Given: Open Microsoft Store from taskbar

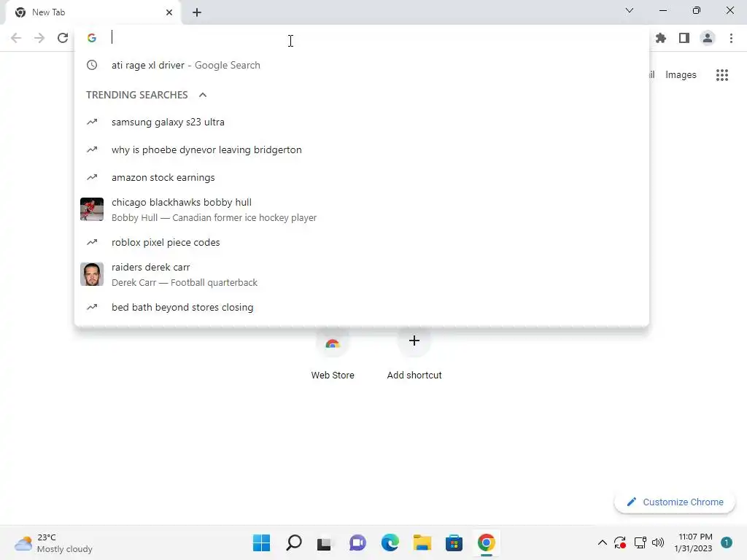Looking at the screenshot, I should coord(454,542).
